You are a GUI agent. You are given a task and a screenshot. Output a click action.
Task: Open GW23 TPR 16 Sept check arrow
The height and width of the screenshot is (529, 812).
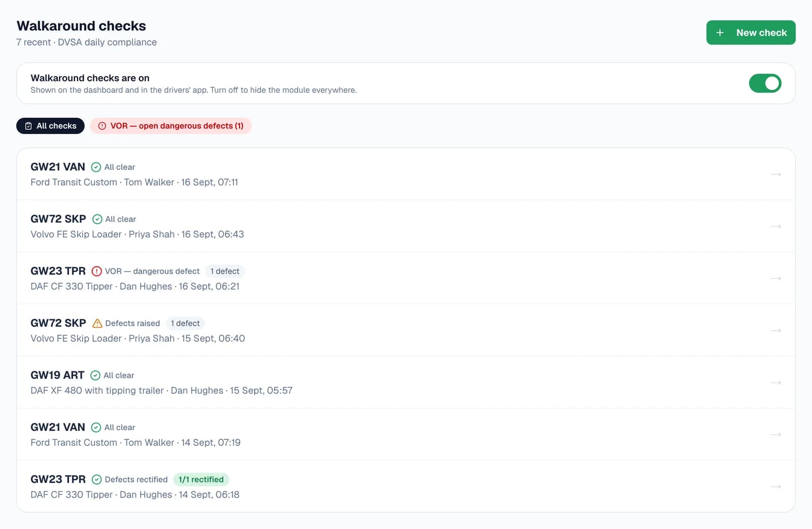point(776,278)
